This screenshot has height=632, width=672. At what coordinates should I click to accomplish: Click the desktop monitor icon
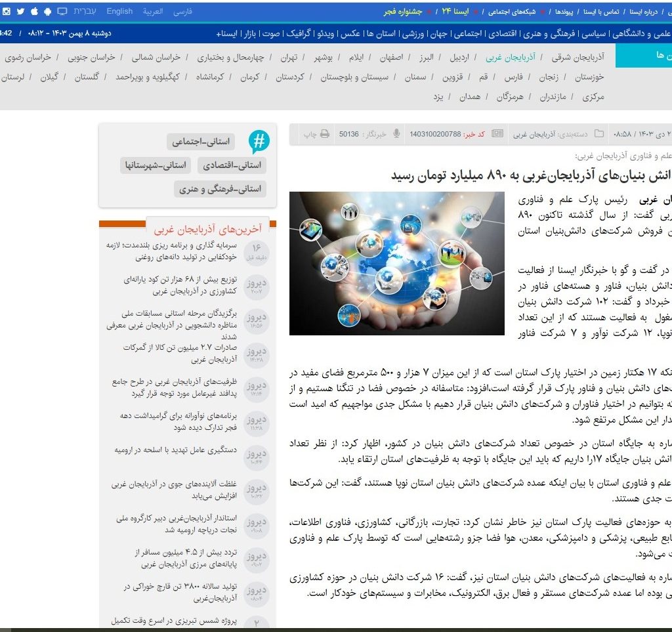click(62, 12)
